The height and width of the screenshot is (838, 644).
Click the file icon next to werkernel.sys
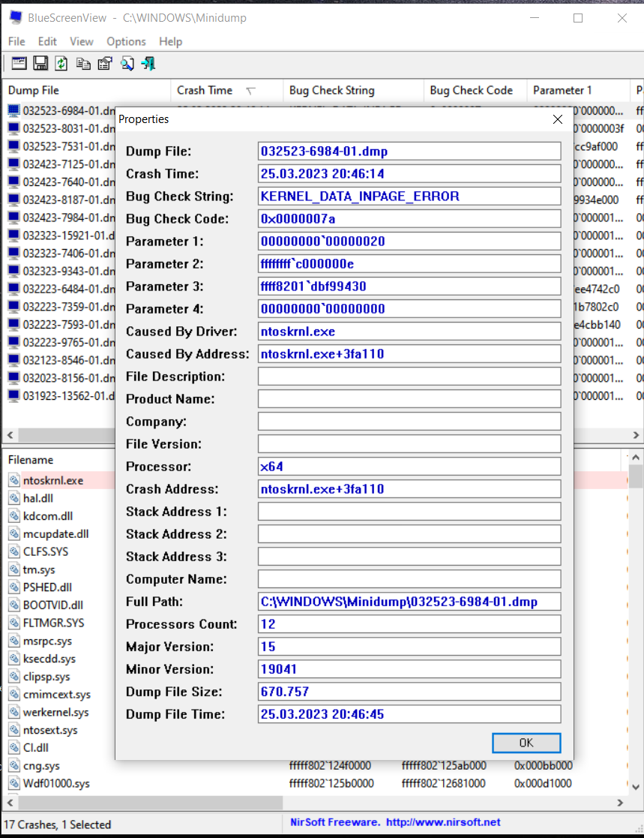pyautogui.click(x=14, y=712)
